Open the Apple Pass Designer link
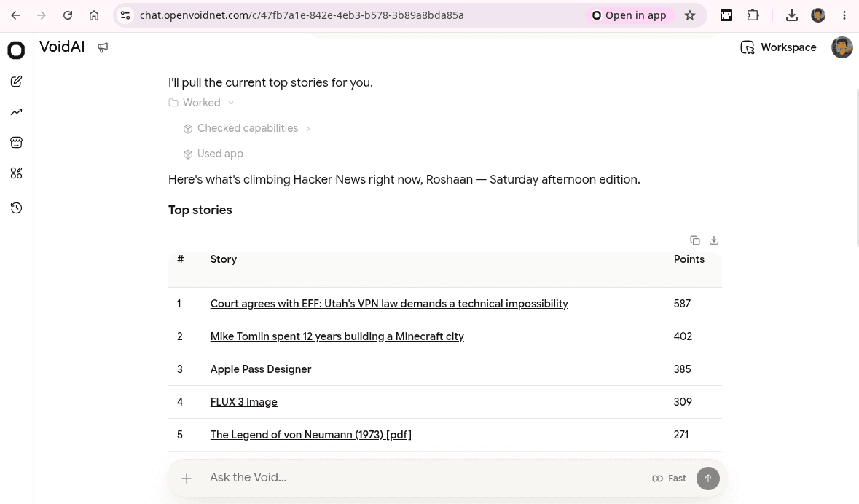The height and width of the screenshot is (504, 859). [x=261, y=369]
